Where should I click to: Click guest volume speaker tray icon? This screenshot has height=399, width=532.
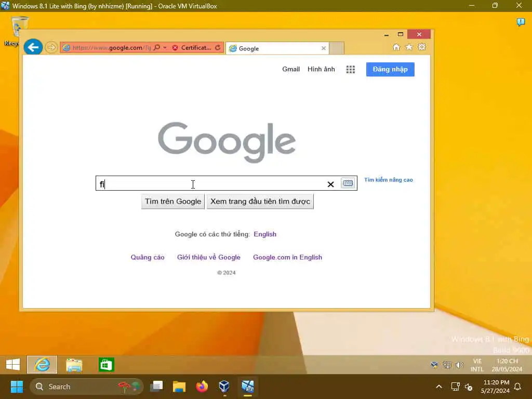coord(459,365)
